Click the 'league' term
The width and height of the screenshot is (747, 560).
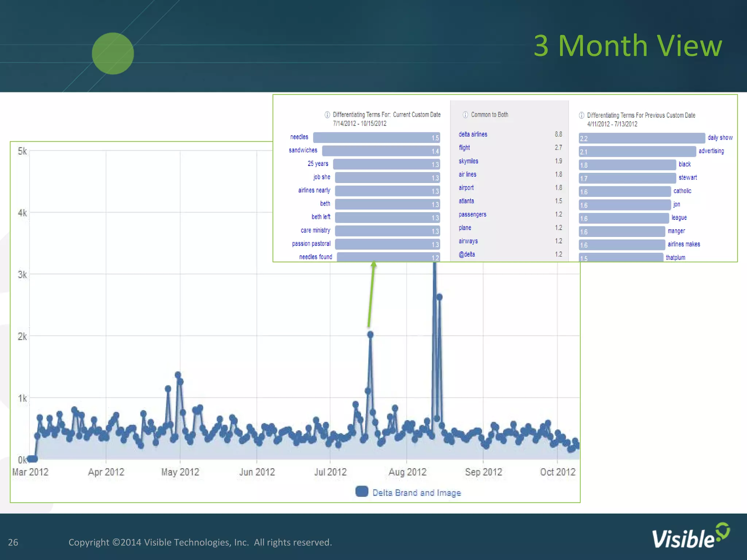click(x=679, y=218)
